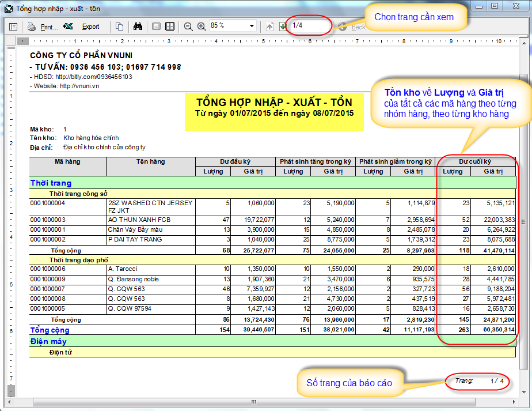
Task: Go to previous page arrow
Action: (270, 27)
